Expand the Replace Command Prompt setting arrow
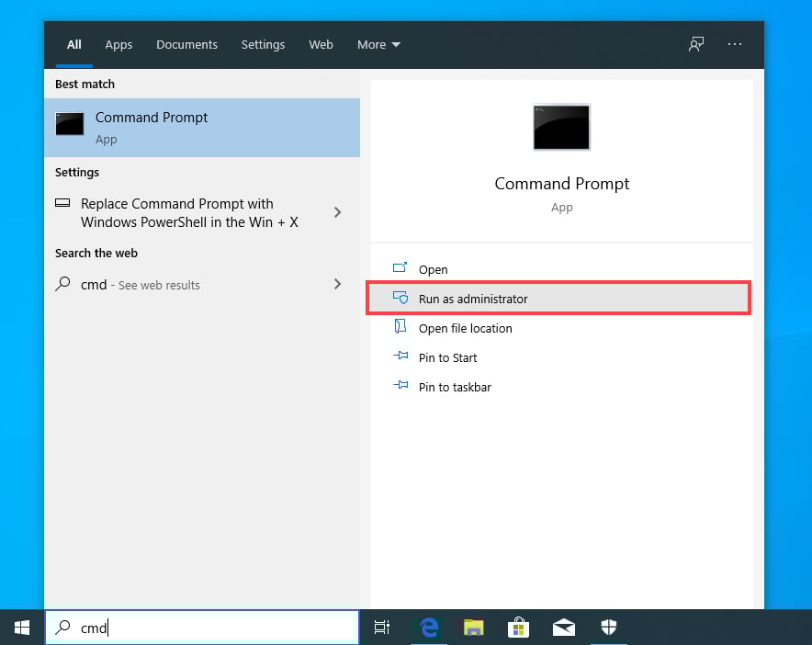812x645 pixels. tap(337, 212)
